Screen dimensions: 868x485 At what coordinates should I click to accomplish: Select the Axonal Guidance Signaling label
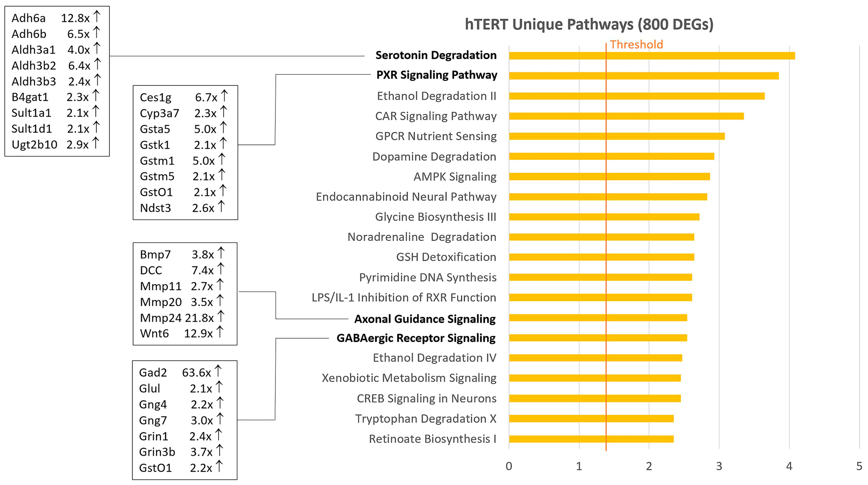pyautogui.click(x=425, y=319)
